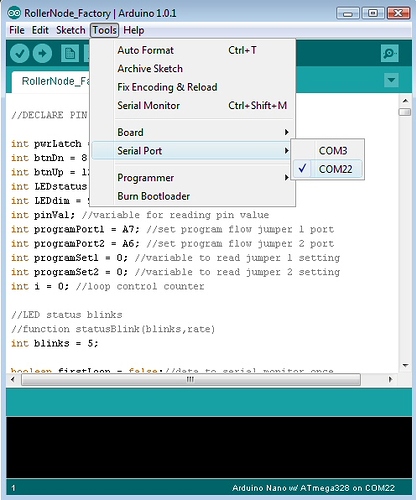Screen dimensions: 416x500
Task: Select the checked COM22 serial port
Action: [x=327, y=169]
